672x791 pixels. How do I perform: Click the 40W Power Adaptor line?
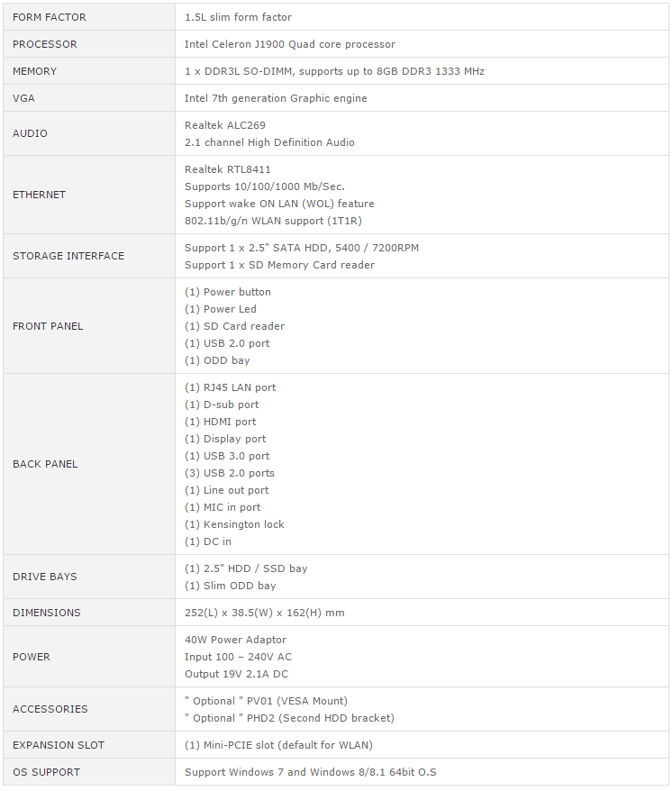pos(235,640)
